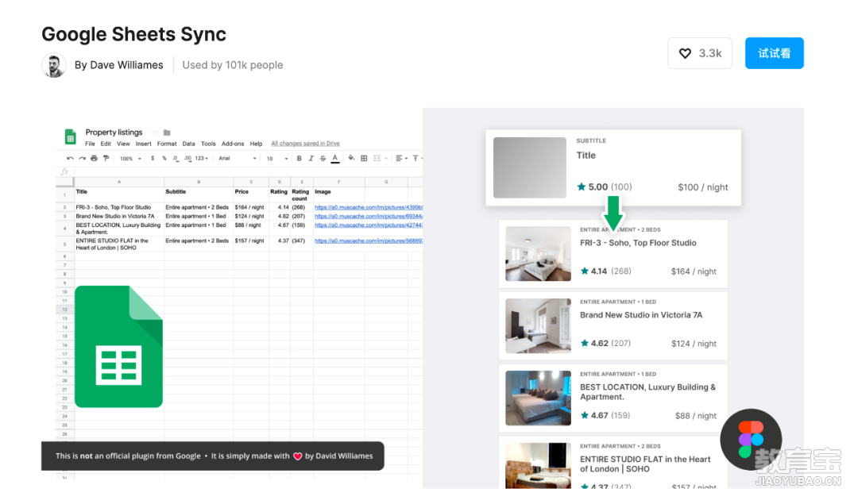Toggle strikethrough formatting in the toolbar
858x504 pixels.
(323, 159)
